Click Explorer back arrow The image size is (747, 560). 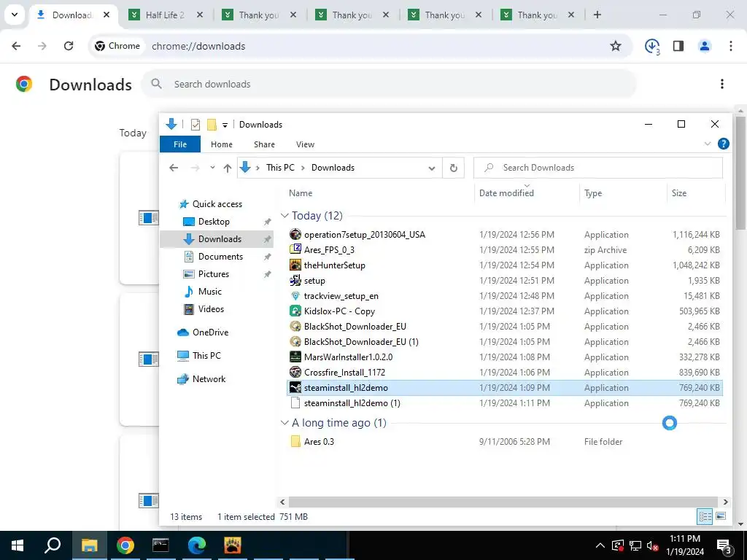click(x=174, y=168)
